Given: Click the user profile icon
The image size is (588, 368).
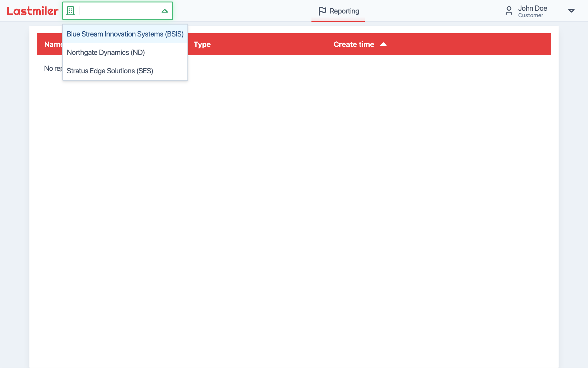Looking at the screenshot, I should click(509, 11).
